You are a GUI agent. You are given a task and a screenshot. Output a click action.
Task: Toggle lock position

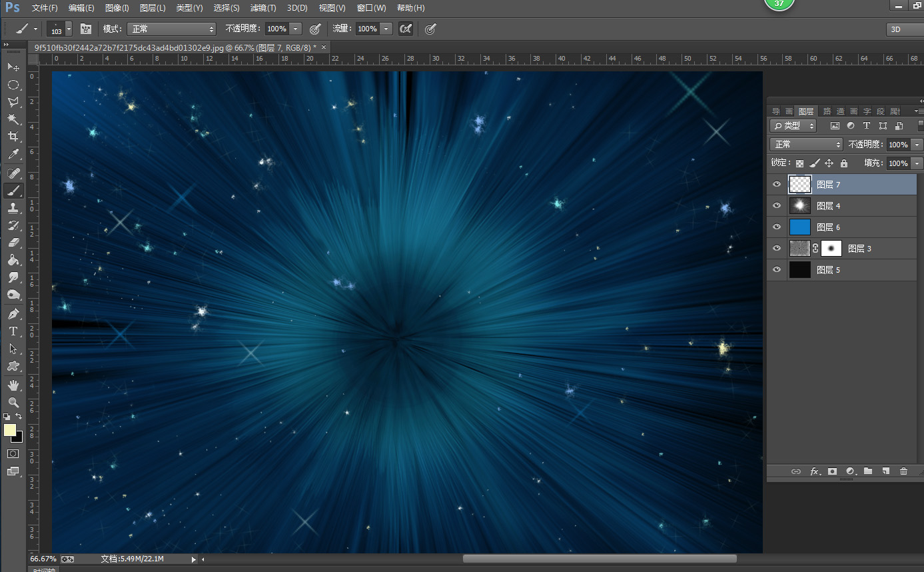829,163
